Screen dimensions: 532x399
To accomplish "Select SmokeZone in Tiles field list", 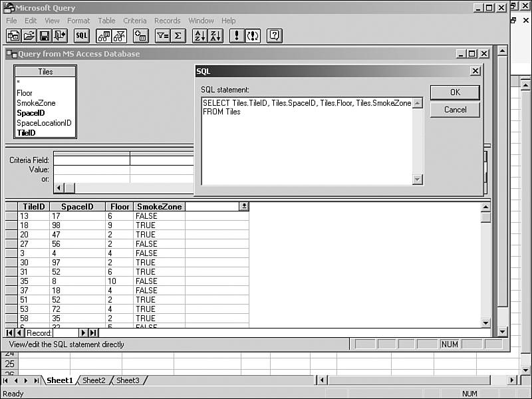I will 36,103.
